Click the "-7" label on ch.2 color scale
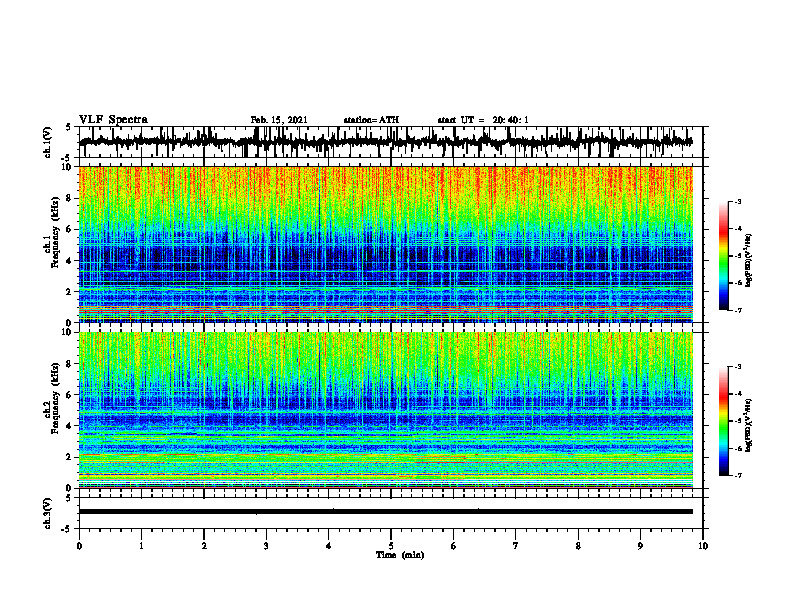The image size is (792, 612). (738, 476)
